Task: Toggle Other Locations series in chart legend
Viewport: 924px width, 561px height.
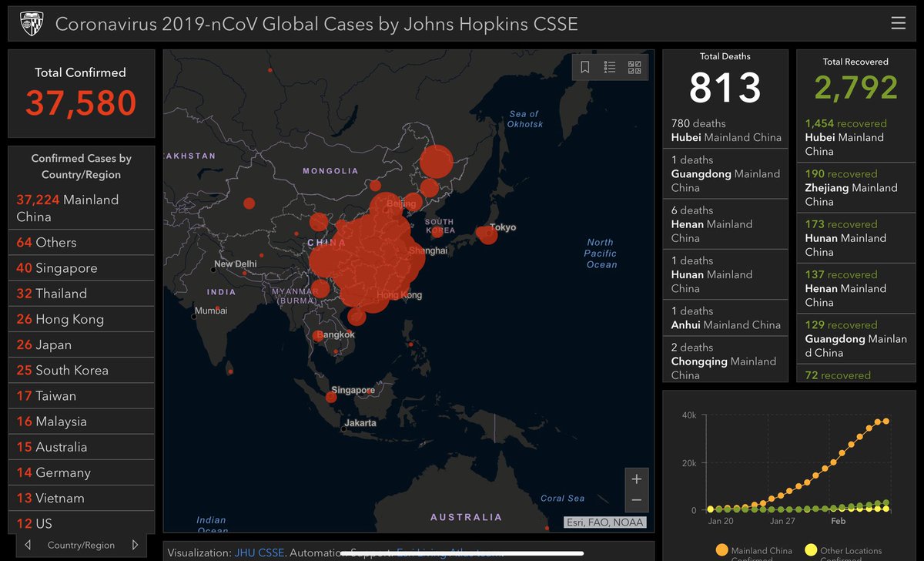Action: point(842,551)
